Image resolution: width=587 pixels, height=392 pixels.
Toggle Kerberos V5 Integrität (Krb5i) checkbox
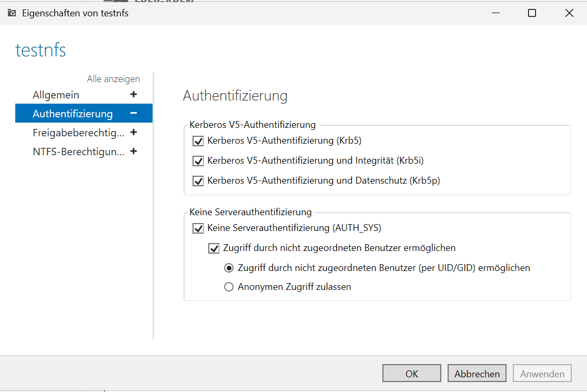(198, 161)
